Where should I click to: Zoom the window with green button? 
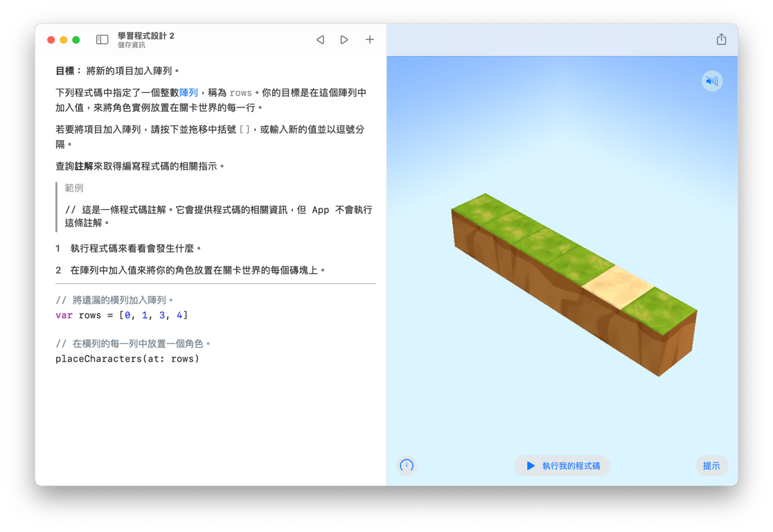(76, 40)
